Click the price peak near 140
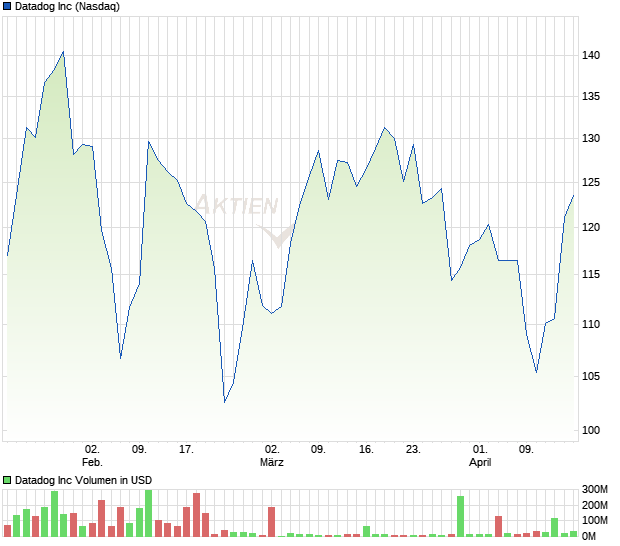Image resolution: width=620 pixels, height=546 pixels. click(x=63, y=52)
